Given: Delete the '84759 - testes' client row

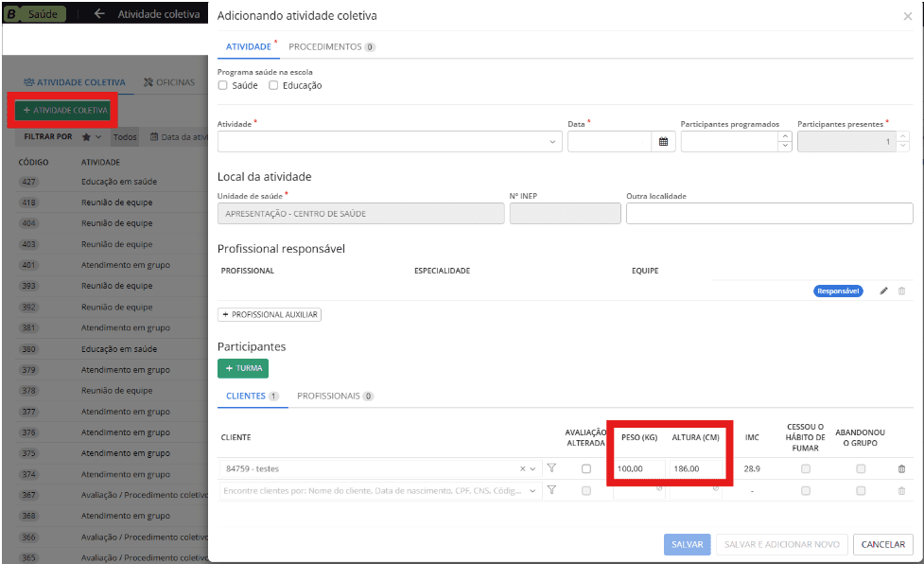Looking at the screenshot, I should [900, 468].
